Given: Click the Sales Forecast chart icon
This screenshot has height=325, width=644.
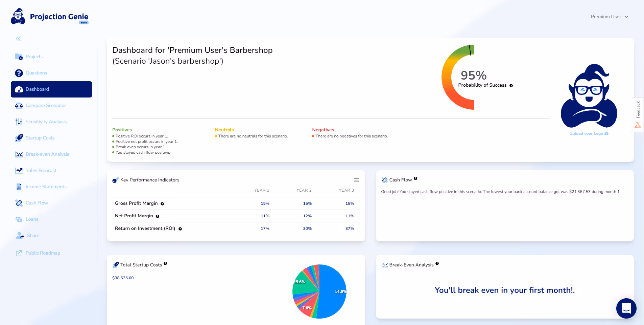Looking at the screenshot, I should [19, 171].
